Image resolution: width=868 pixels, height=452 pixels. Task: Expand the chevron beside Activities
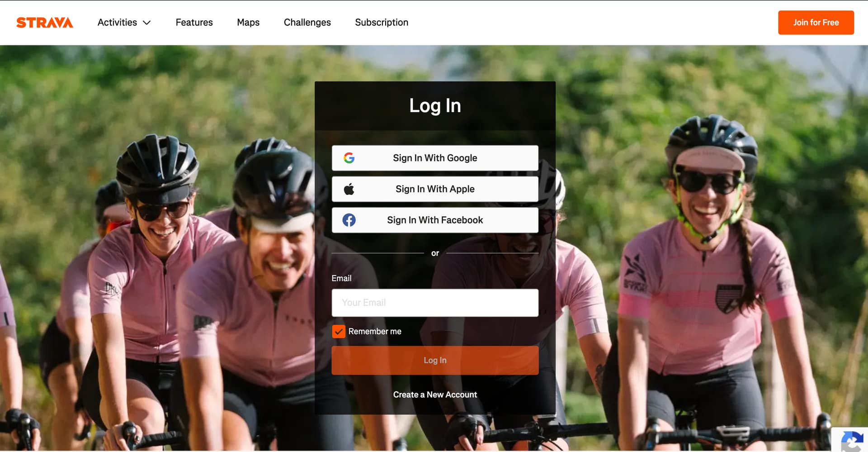pyautogui.click(x=146, y=23)
